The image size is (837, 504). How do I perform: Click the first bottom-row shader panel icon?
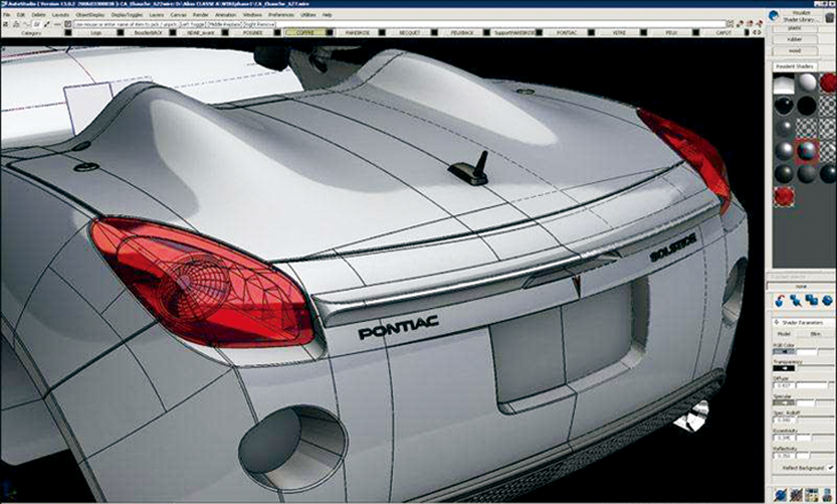click(x=780, y=494)
